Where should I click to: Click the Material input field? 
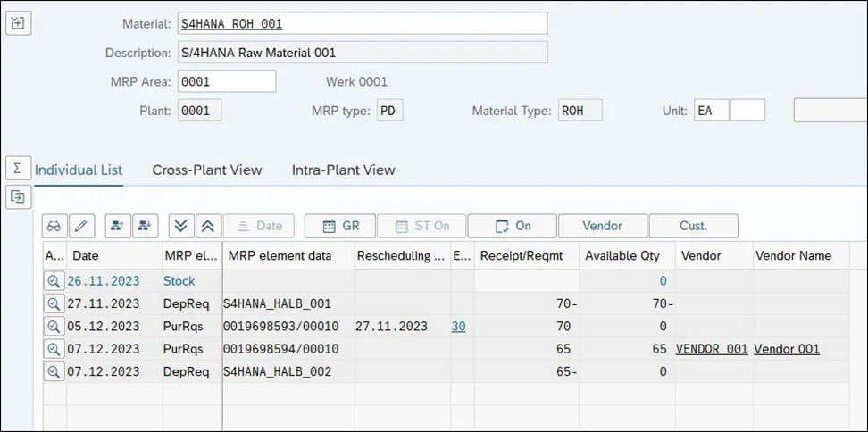point(363,24)
